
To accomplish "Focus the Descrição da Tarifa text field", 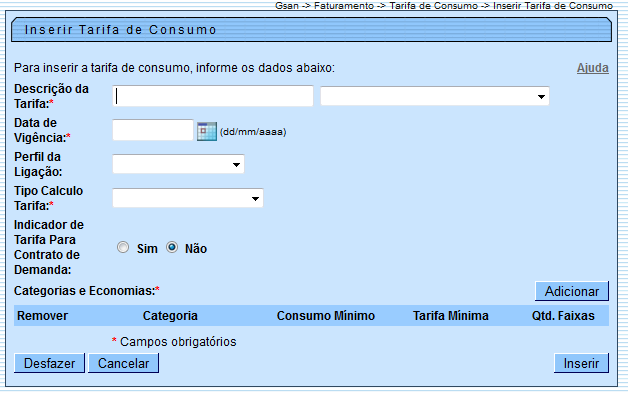I will coord(213,96).
